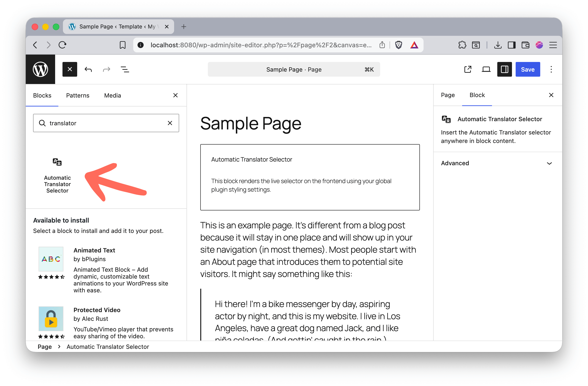Install the Animated Text block
The height and width of the screenshot is (386, 588).
106,270
